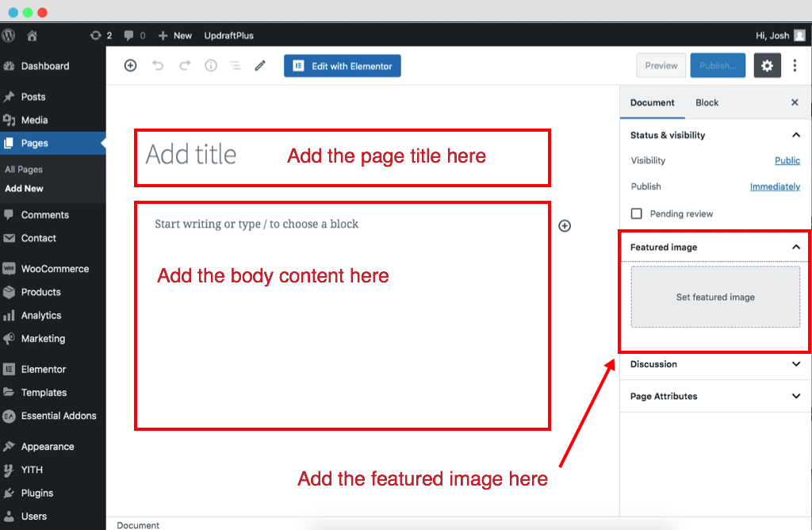Click the inline block inserter beside the paragraph
Screen dimensions: 812x530
(x=565, y=225)
